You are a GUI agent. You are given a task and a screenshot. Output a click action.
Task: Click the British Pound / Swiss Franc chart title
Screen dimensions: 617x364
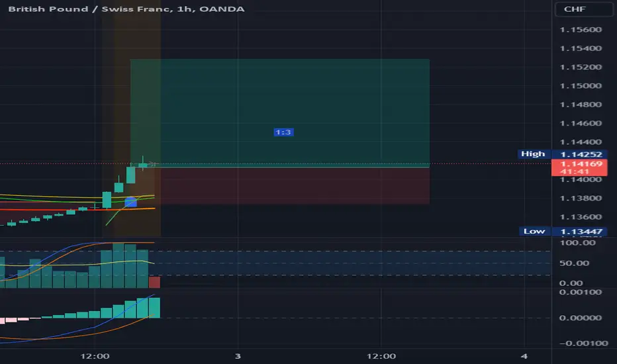126,9
